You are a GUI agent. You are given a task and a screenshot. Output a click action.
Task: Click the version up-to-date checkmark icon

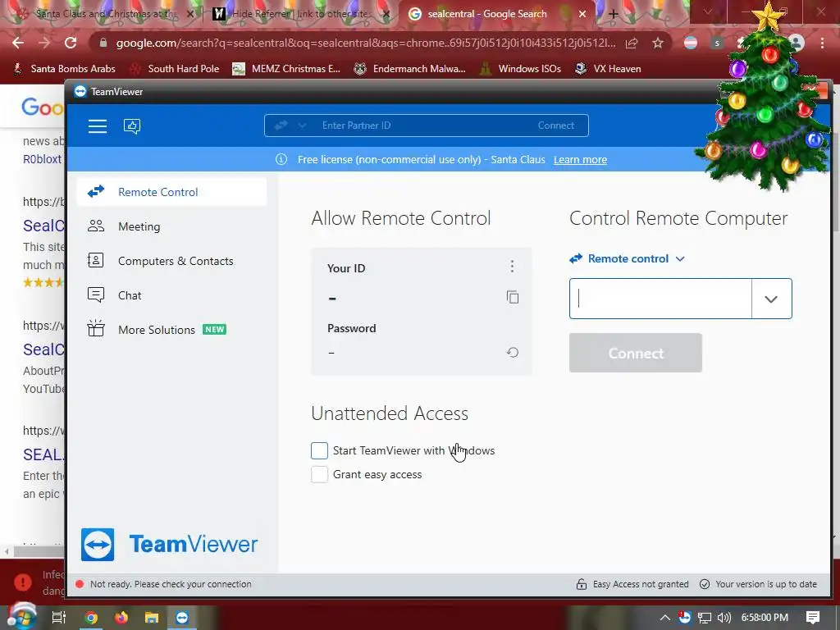705,584
